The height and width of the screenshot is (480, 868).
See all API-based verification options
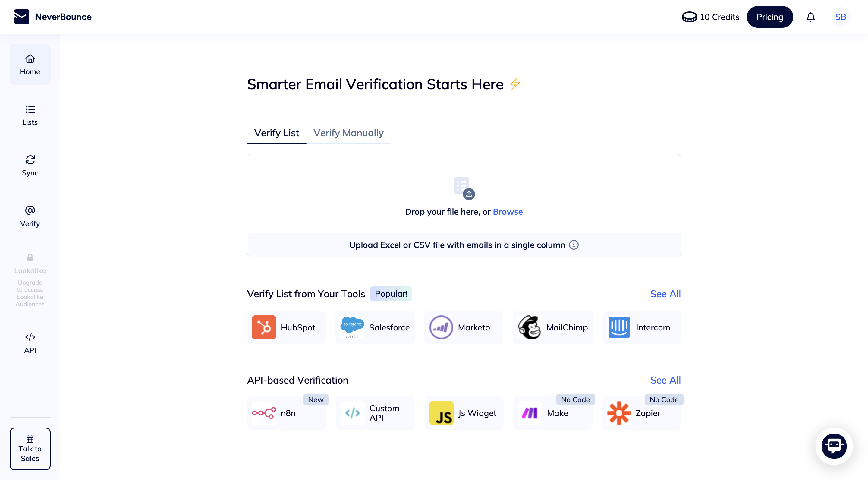point(665,380)
